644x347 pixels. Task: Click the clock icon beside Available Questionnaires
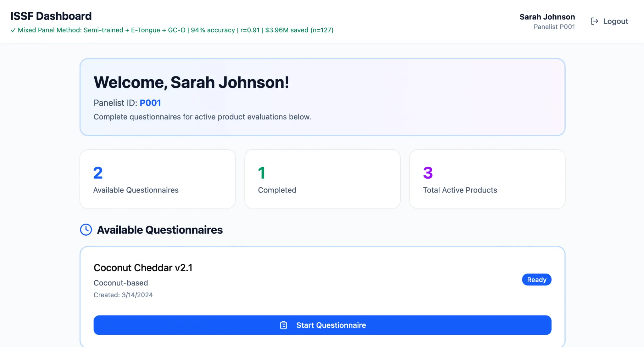point(86,230)
